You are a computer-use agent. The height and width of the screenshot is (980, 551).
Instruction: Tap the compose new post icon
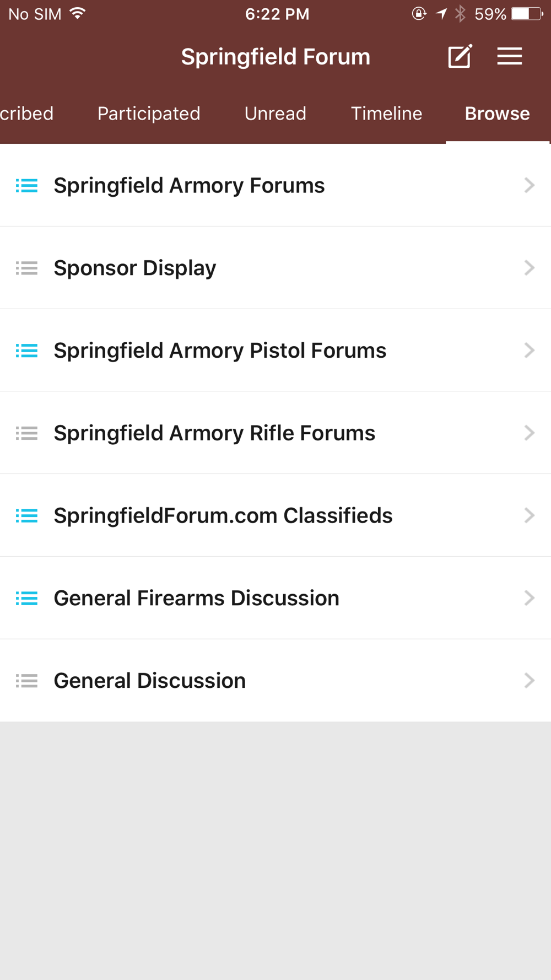pos(460,56)
